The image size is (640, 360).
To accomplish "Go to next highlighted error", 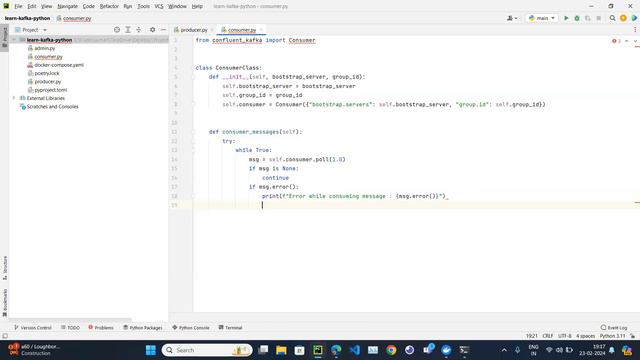I will pyautogui.click(x=635, y=41).
